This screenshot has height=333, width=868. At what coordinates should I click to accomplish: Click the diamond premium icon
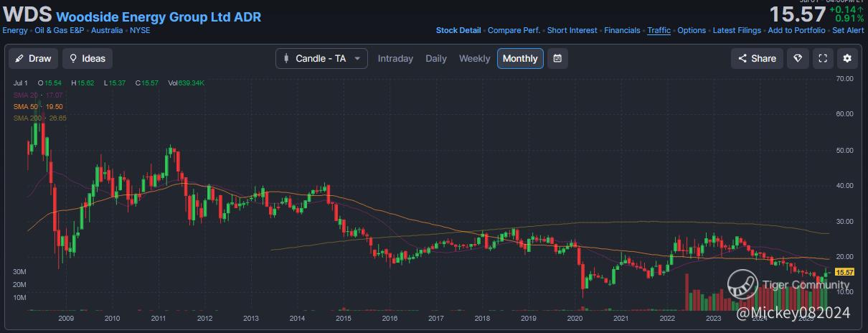pos(798,59)
